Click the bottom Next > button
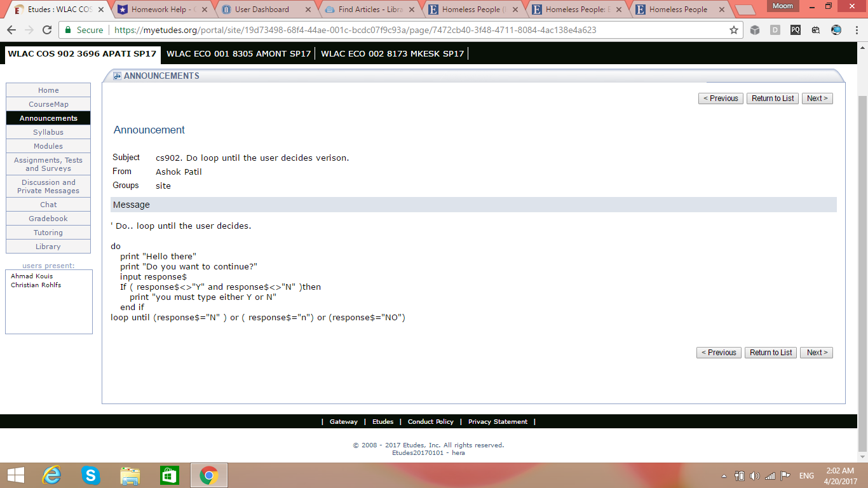 pos(817,353)
